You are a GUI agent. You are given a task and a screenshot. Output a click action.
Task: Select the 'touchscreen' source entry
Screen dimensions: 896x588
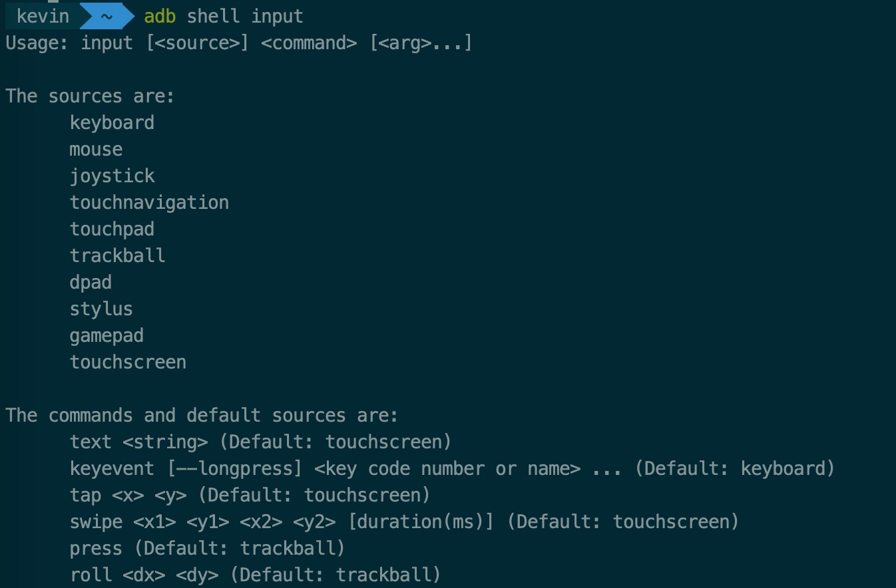tap(128, 363)
